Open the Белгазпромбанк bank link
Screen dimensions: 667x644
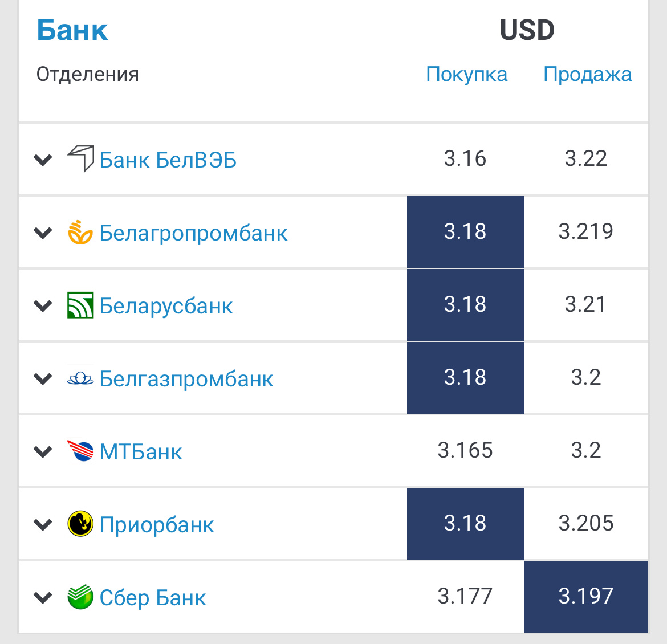(x=186, y=378)
